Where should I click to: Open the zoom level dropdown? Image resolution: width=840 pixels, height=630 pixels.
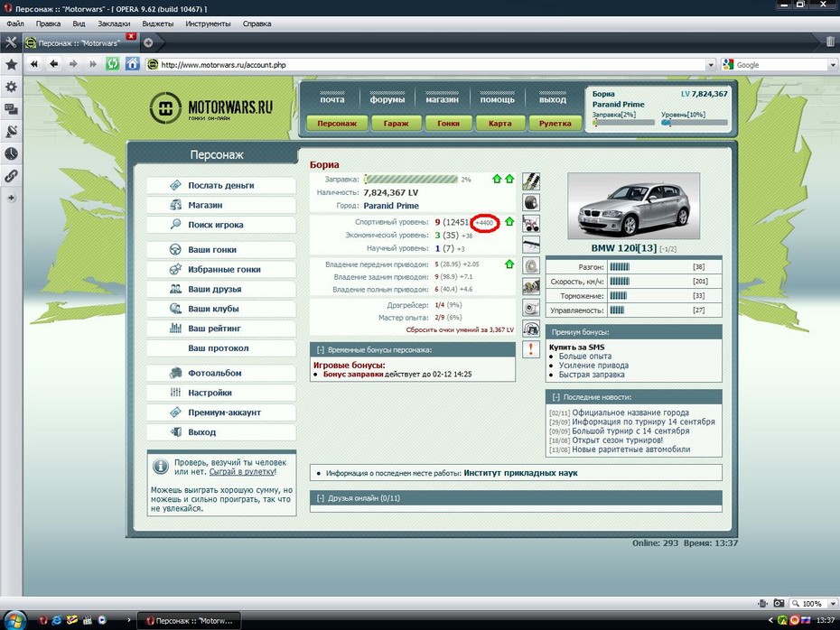point(833,604)
